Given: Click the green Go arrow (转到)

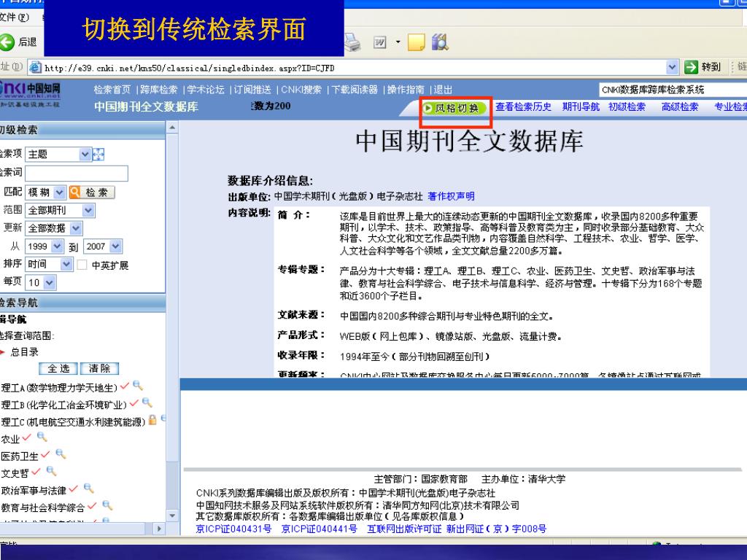Looking at the screenshot, I should 691,67.
